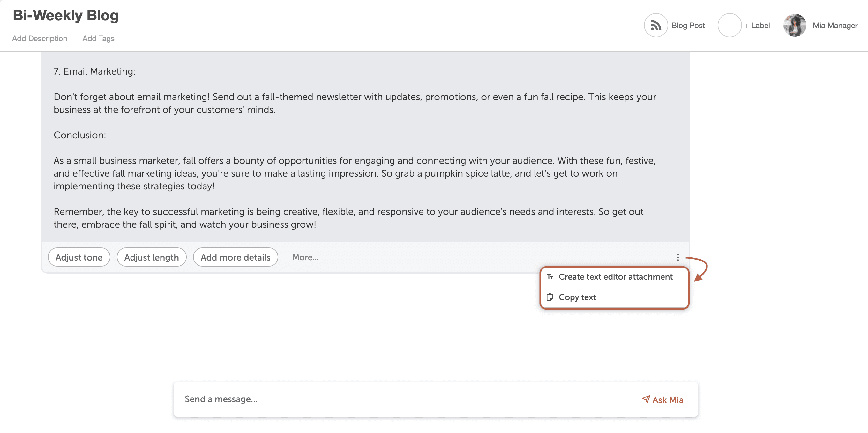Click the Create text editor attachment icon

(550, 276)
